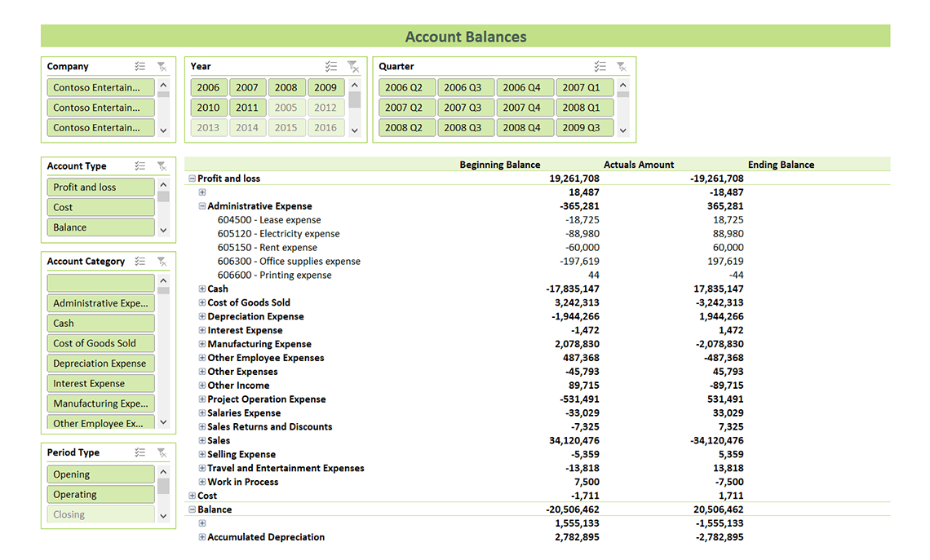
Task: Select Operating period type
Action: pyautogui.click(x=101, y=494)
